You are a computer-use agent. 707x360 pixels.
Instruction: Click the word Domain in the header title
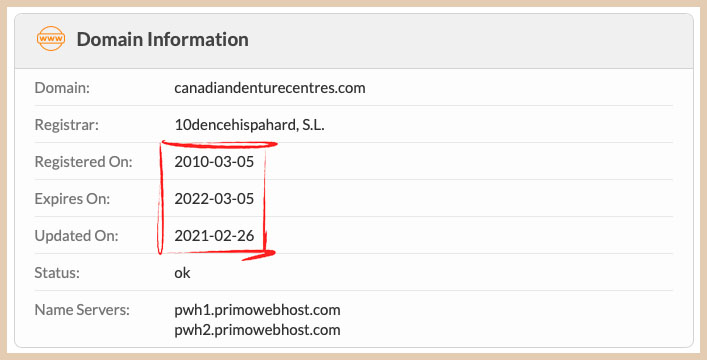(x=110, y=39)
